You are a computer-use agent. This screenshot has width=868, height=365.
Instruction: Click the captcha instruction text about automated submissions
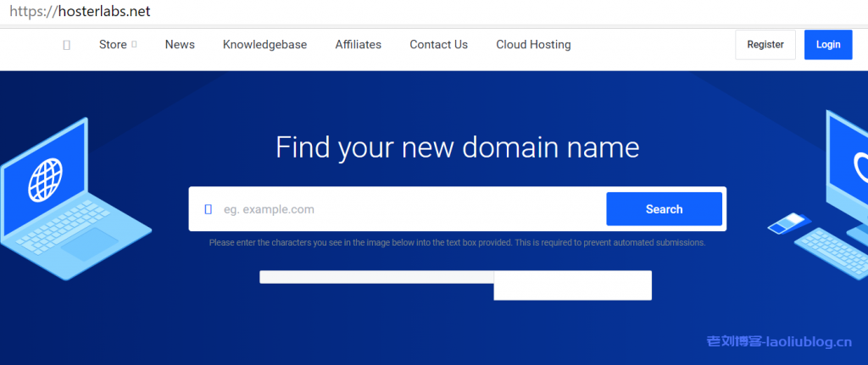457,243
